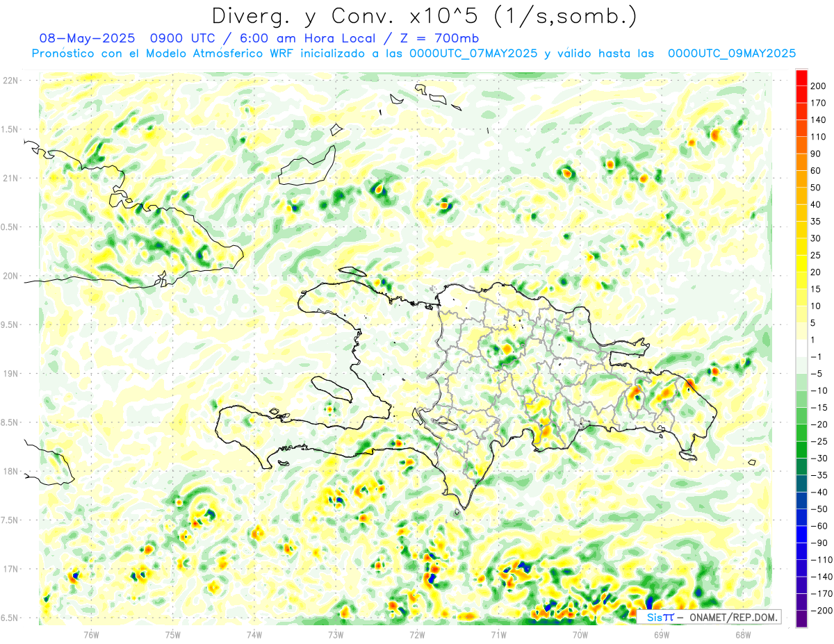Screen dimensions: 834x644
Task: Click the "8.5N" latitude label
Action: coord(10,423)
